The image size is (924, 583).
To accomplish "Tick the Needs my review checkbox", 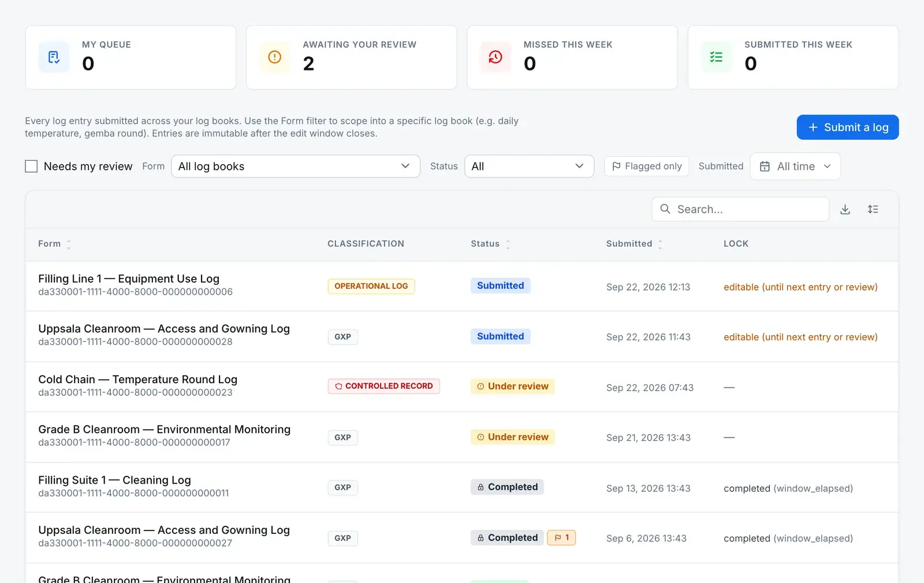I will 31,166.
